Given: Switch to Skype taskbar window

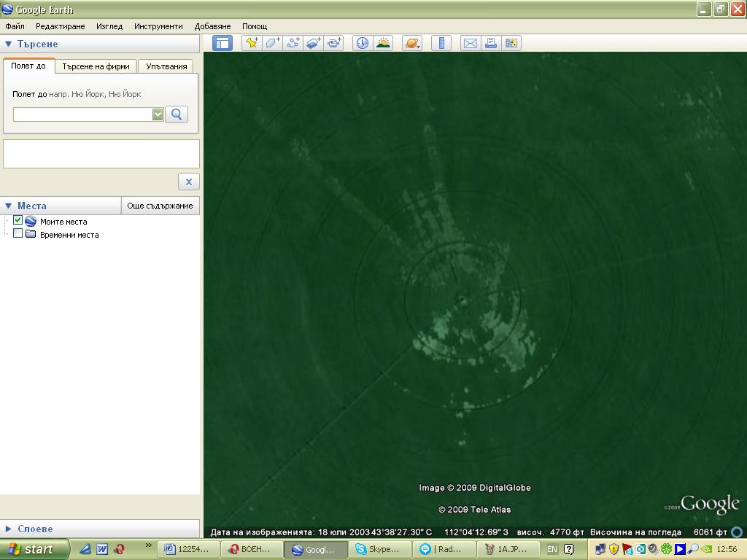Looking at the screenshot, I should (x=379, y=549).
